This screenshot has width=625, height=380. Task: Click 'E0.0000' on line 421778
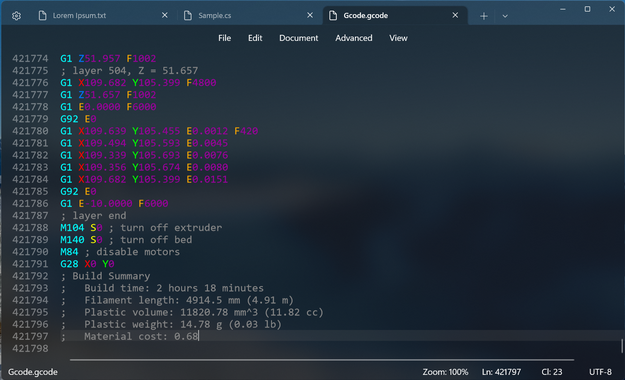[99, 107]
